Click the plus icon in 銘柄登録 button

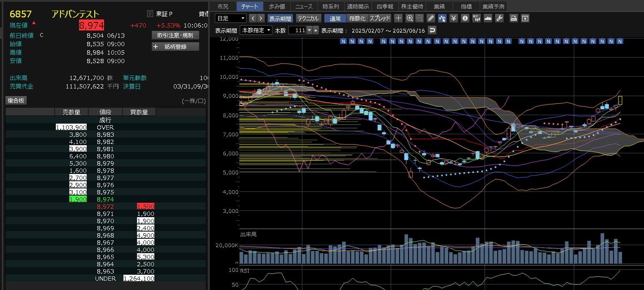(155, 47)
